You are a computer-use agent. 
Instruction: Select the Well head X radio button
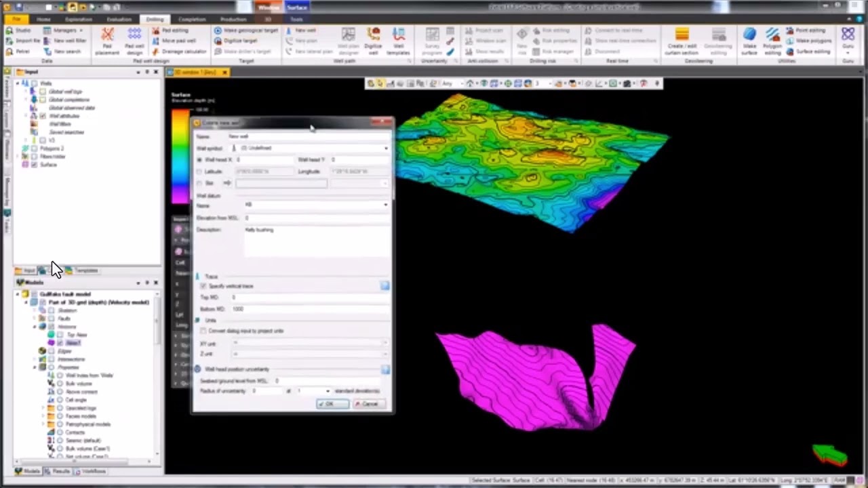(x=199, y=159)
